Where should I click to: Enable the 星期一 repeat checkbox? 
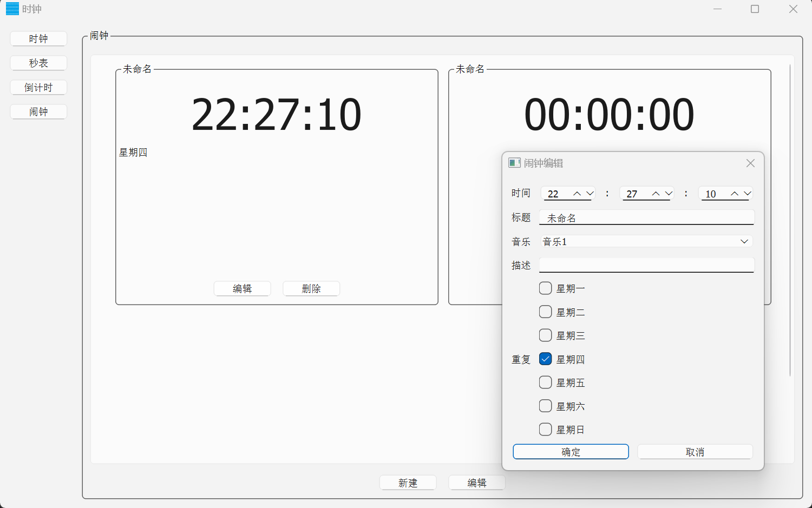[x=546, y=288]
